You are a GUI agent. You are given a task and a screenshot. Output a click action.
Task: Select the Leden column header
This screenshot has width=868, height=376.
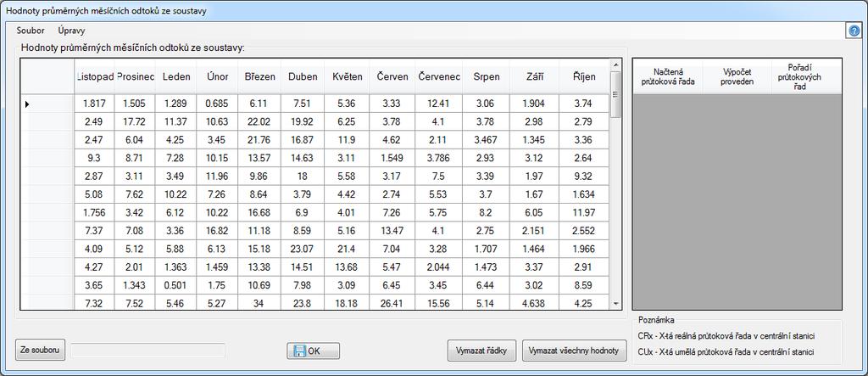176,76
